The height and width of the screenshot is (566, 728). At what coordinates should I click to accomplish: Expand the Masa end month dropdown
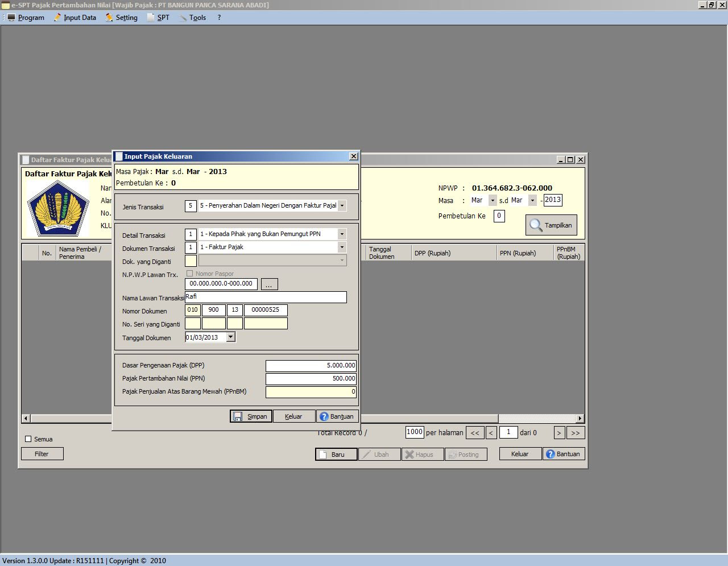coord(532,200)
